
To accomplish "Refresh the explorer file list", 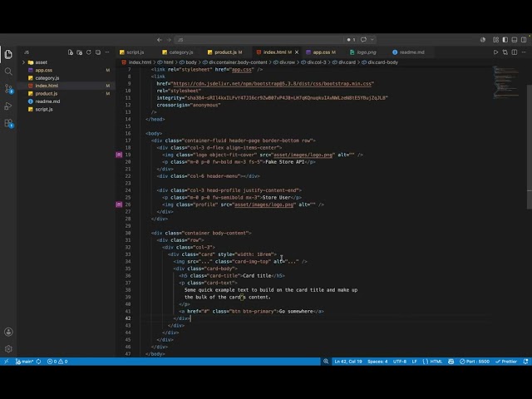I will tap(89, 52).
